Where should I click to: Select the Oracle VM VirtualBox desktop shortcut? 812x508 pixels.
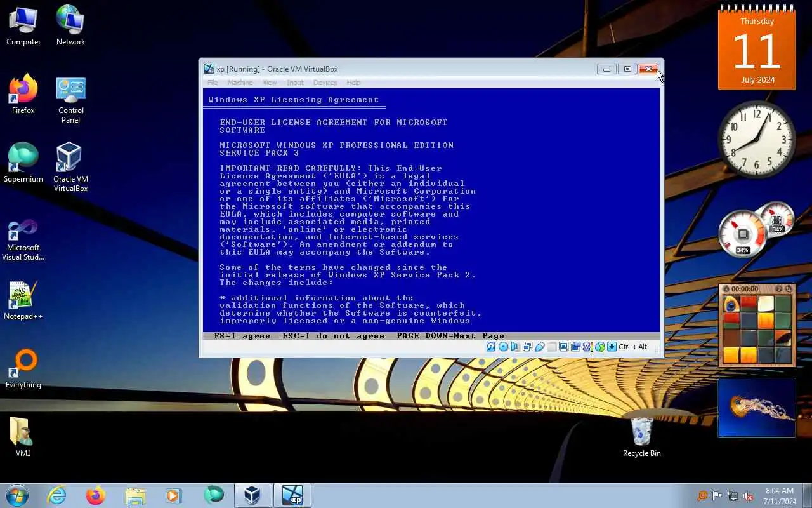pos(70,168)
